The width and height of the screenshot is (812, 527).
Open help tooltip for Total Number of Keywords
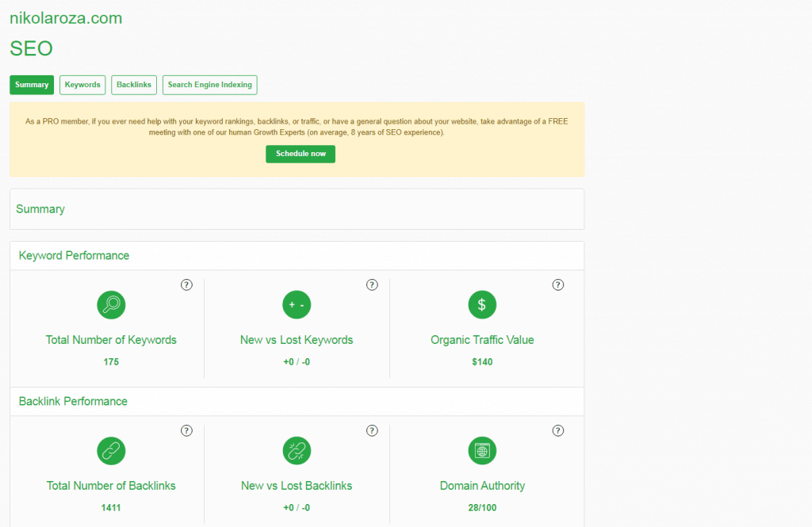pyautogui.click(x=186, y=285)
